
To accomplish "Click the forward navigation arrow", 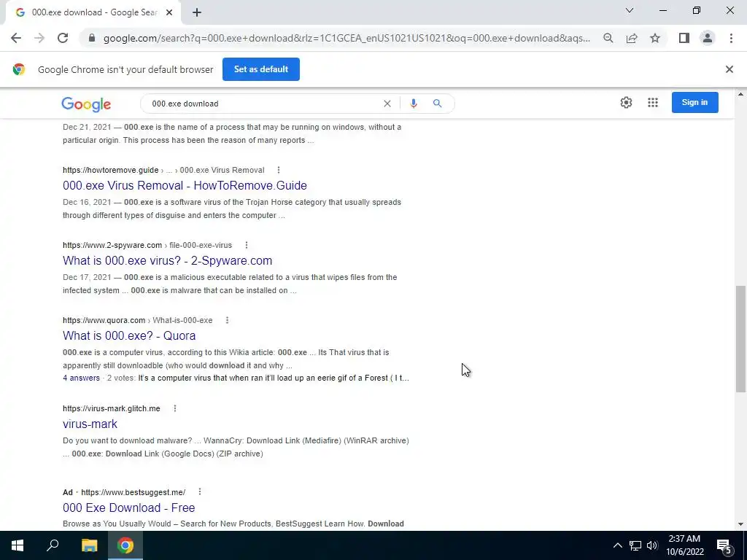I will (39, 38).
